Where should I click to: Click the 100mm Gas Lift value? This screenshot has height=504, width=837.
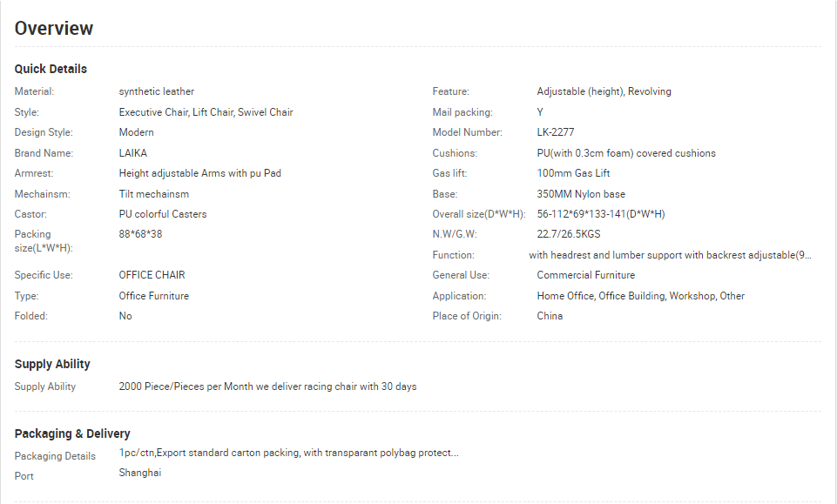(573, 173)
